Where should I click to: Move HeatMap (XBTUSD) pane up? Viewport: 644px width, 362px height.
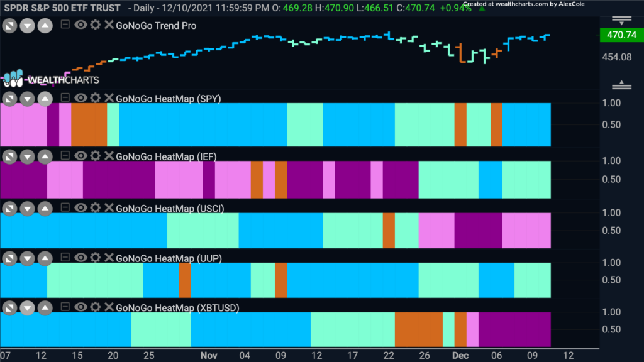45,308
